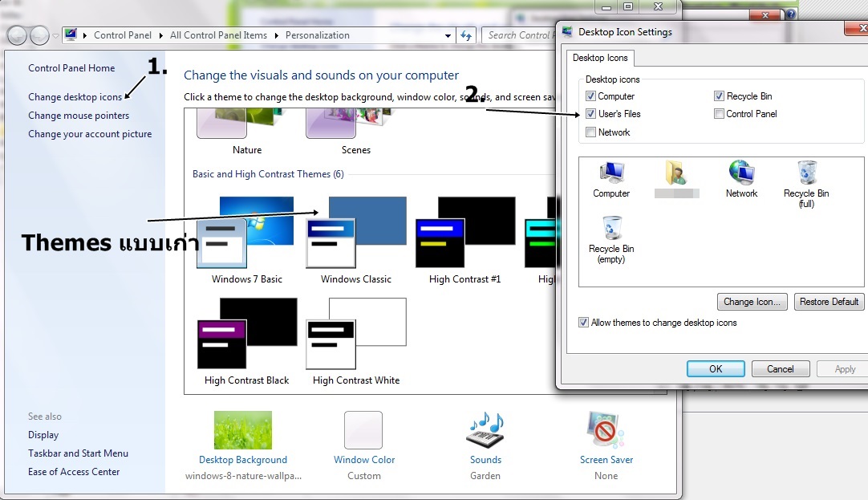Screen dimensions: 868x500
Task: Click the Forward navigation arrow
Action: pyautogui.click(x=39, y=35)
